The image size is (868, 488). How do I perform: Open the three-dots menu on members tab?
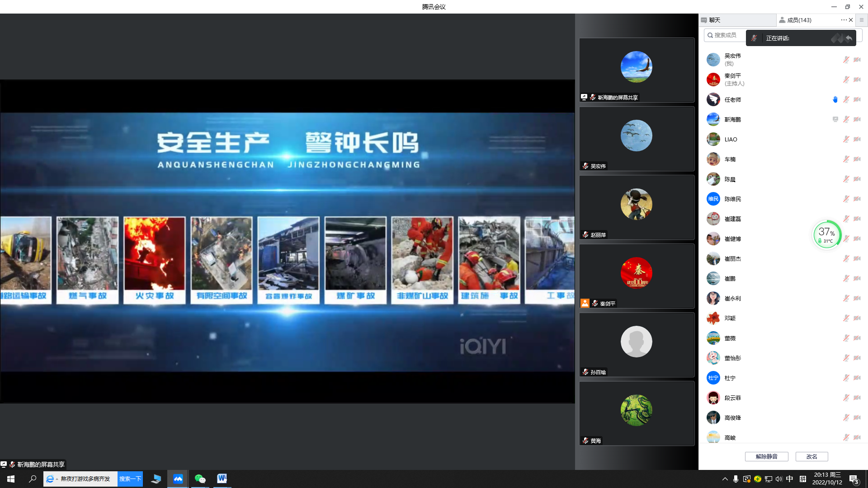844,20
